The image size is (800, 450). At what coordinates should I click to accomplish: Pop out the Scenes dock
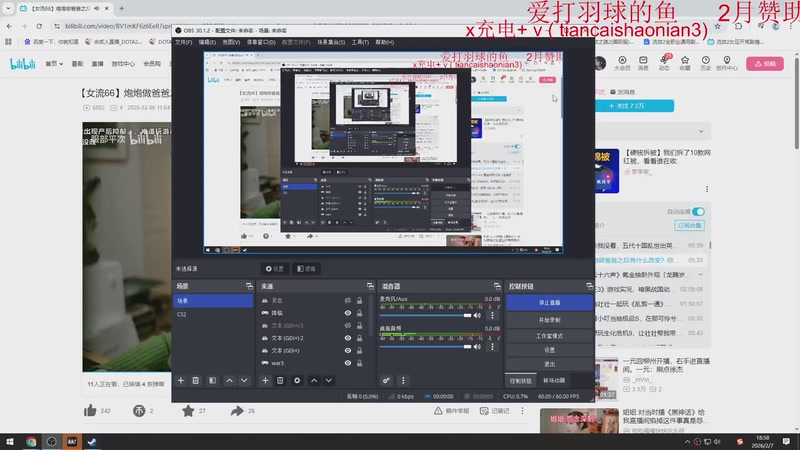(x=249, y=286)
